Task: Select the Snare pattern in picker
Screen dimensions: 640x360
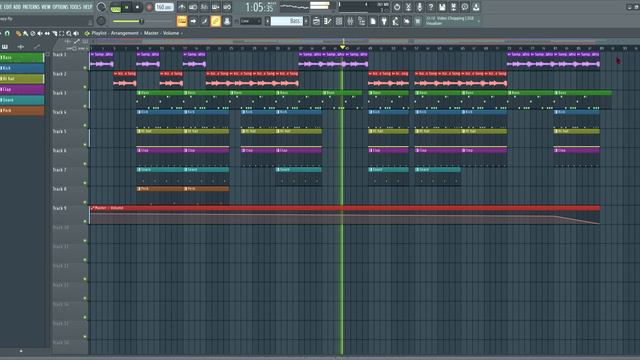Action: tap(22, 100)
